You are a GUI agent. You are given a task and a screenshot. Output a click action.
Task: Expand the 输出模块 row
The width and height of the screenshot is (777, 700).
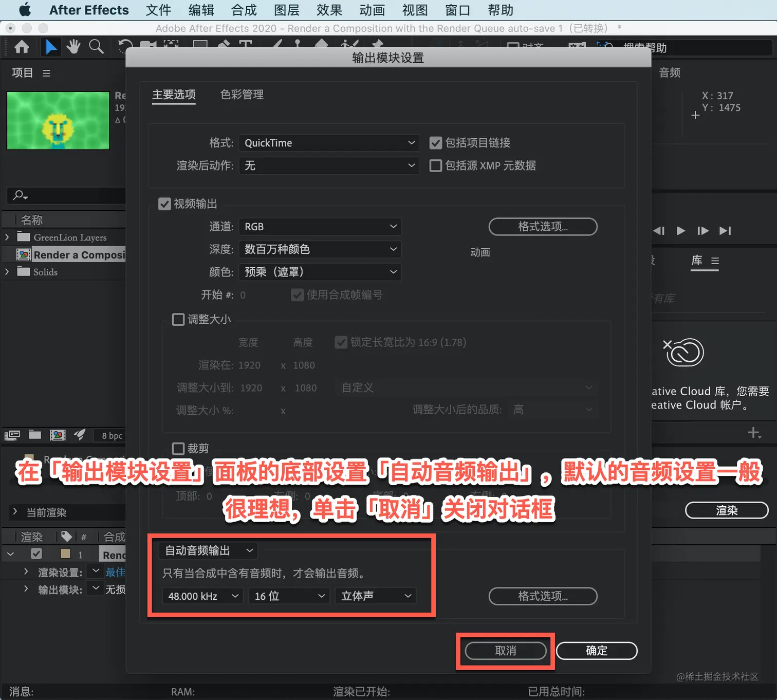[26, 589]
